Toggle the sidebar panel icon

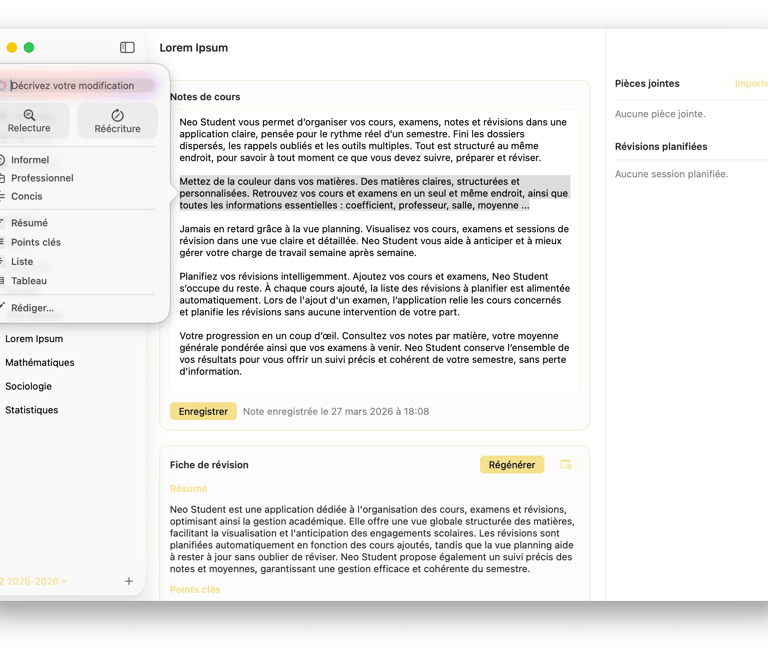(127, 47)
